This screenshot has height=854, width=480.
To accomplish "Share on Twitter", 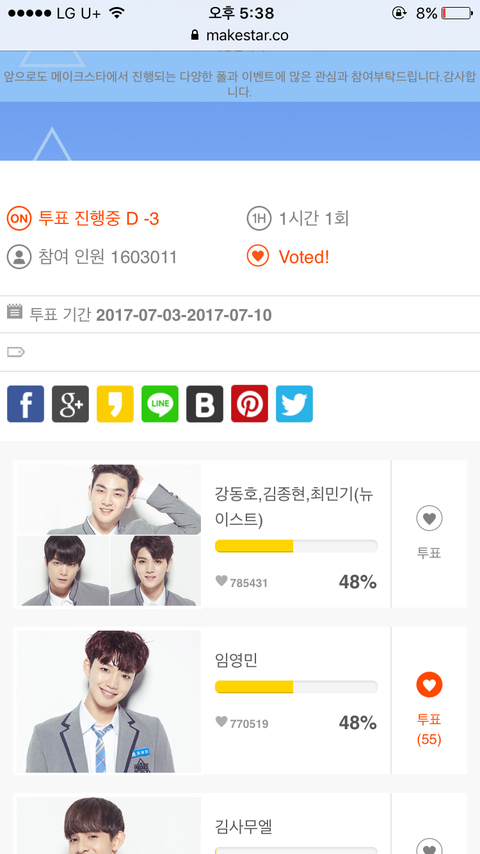I will click(x=294, y=404).
